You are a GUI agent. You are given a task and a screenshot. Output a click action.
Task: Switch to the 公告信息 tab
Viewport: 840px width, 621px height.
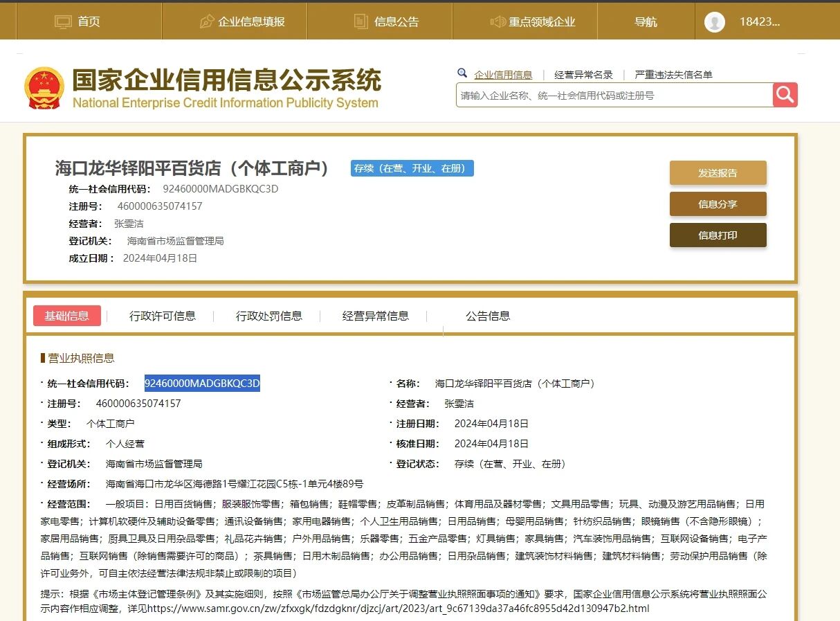(488, 316)
